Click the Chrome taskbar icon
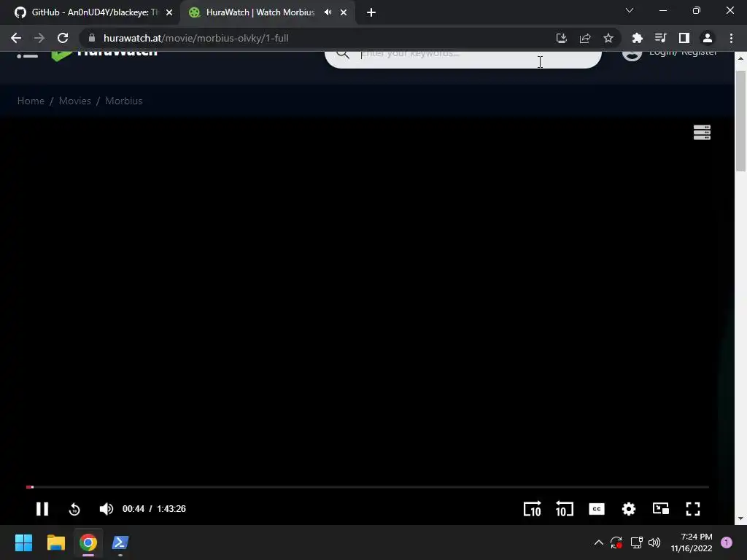 [88, 542]
